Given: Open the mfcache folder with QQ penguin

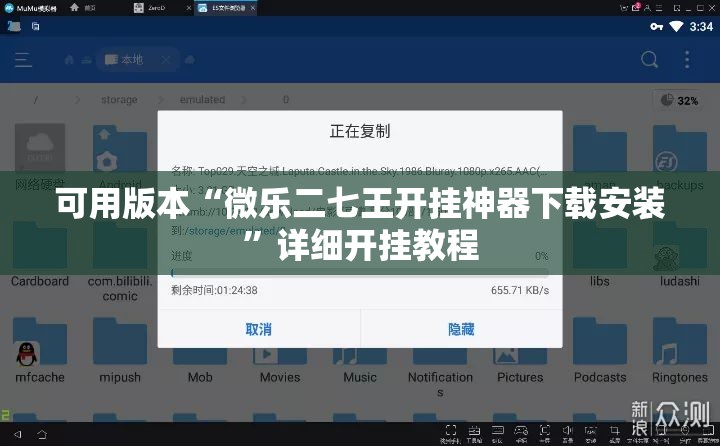Looking at the screenshot, I should coord(40,351).
